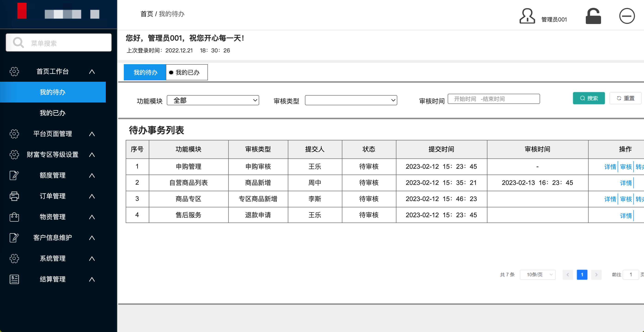Select page 1 in pagination
This screenshot has width=644, height=332.
[x=582, y=275]
